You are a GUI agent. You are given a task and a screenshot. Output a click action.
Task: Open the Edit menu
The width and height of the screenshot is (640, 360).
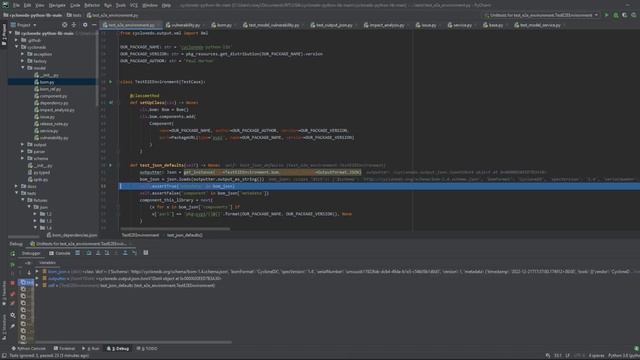point(27,5)
